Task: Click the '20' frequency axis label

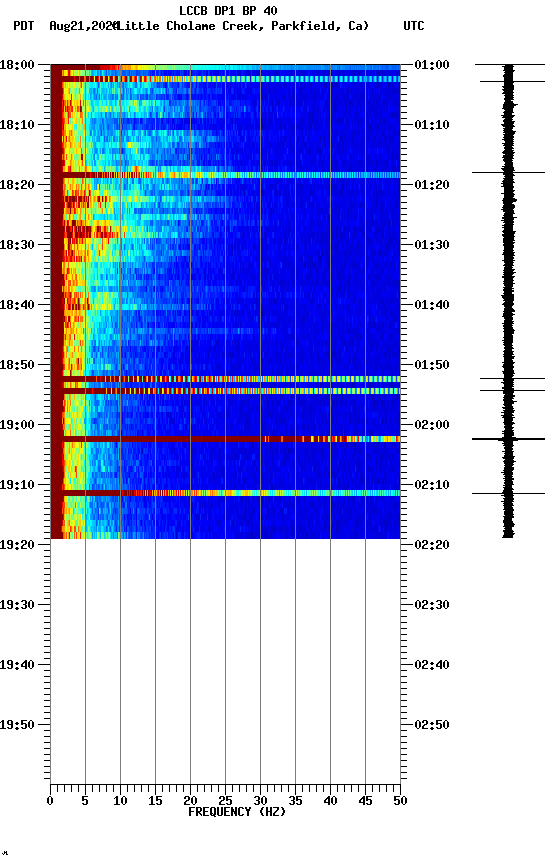Action: pos(190,801)
